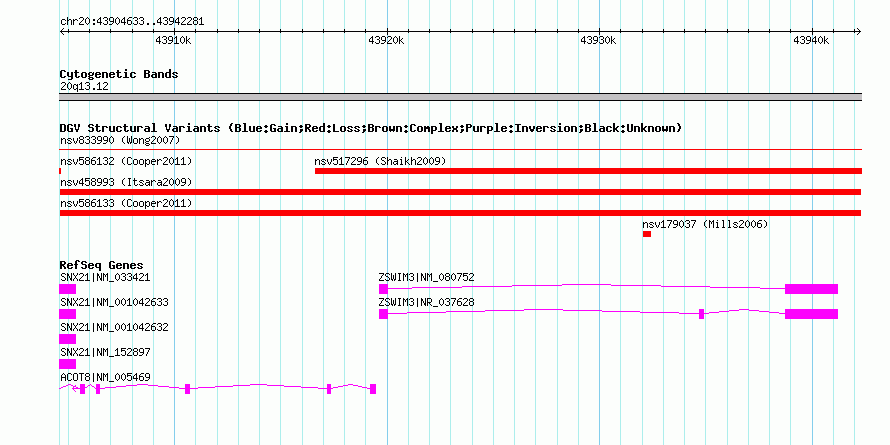The height and width of the screenshot is (445, 890).
Task: Click the SNX21|NM_152897 gene label
Action: coord(105,352)
